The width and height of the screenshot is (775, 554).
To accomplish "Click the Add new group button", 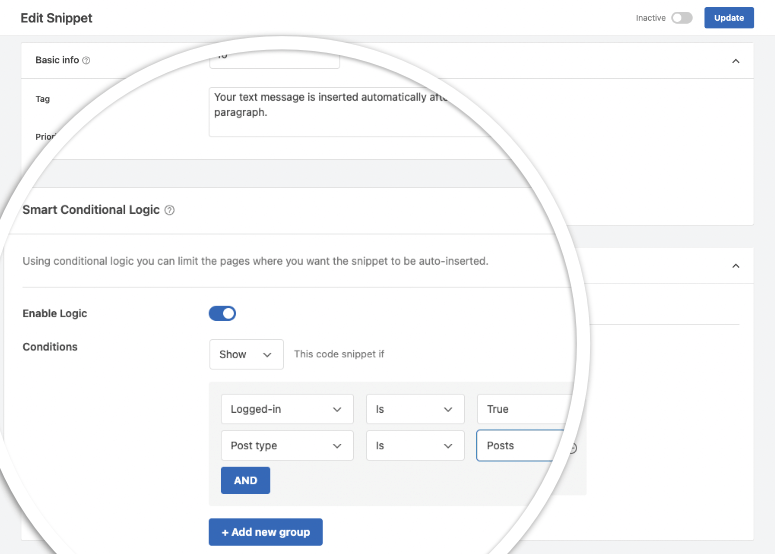I will click(x=265, y=532).
